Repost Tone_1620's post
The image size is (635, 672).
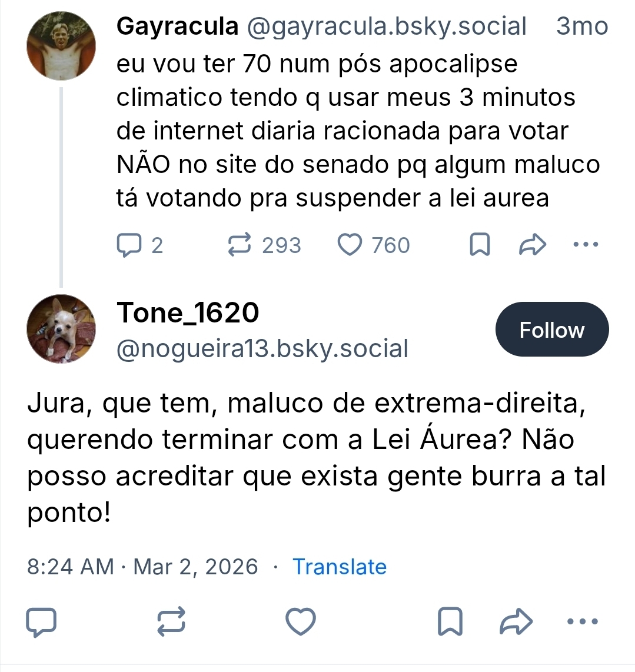(x=172, y=622)
